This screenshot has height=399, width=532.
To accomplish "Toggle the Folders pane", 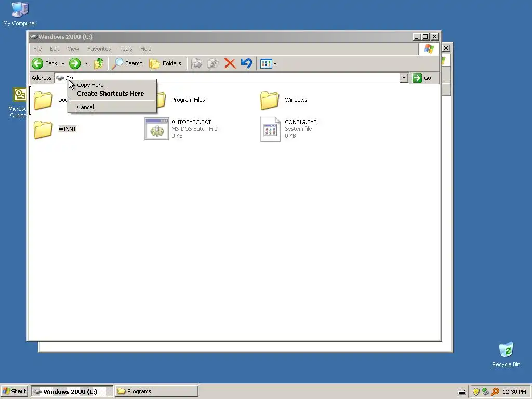I will [x=165, y=63].
